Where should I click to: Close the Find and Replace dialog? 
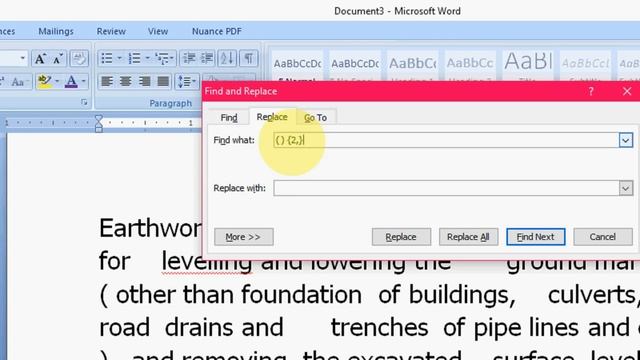pos(627,91)
